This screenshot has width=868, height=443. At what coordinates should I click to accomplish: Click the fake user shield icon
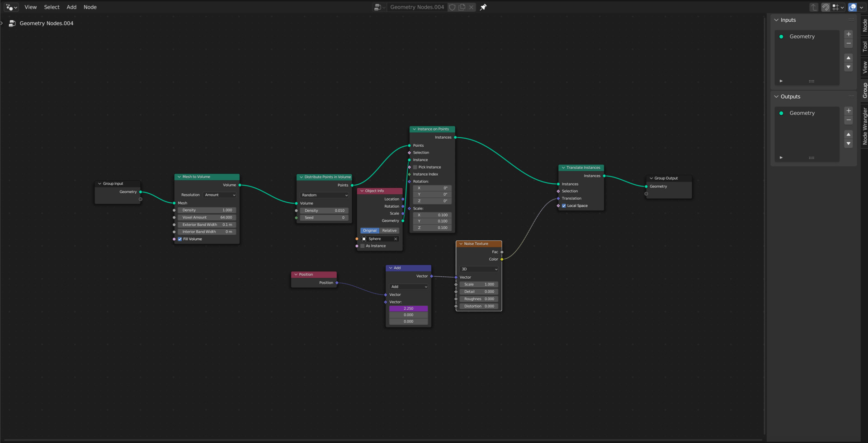pos(452,7)
